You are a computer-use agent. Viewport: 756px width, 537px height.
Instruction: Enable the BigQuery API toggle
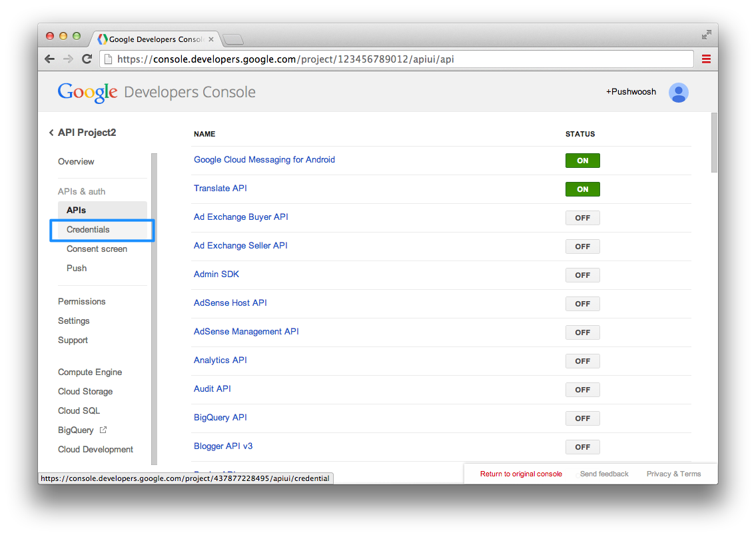pos(582,418)
